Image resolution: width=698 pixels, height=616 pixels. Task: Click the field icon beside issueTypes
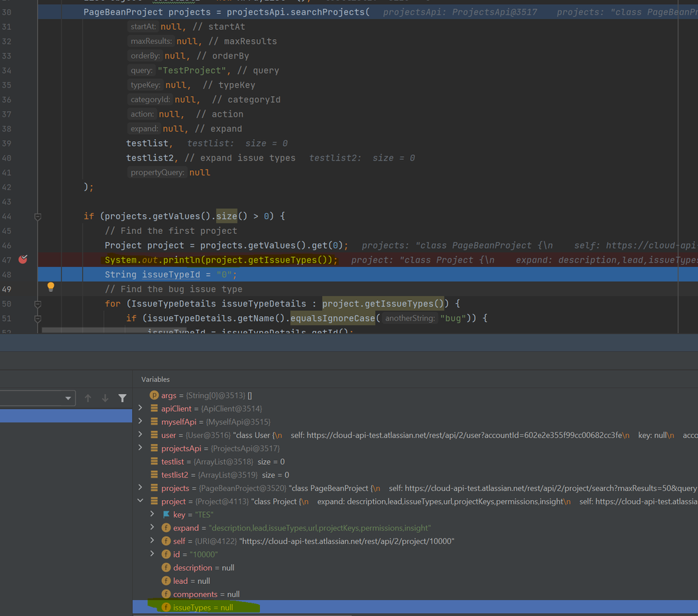[x=166, y=607]
